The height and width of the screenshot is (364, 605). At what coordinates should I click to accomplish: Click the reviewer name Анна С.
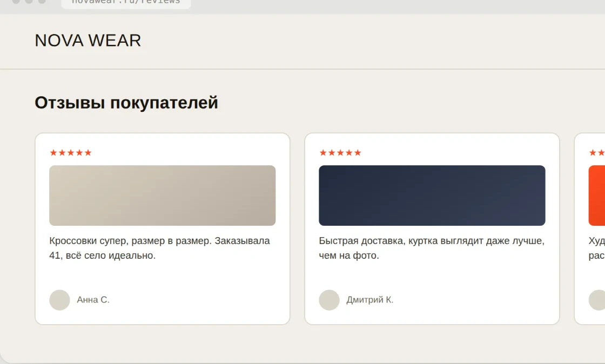click(x=93, y=300)
